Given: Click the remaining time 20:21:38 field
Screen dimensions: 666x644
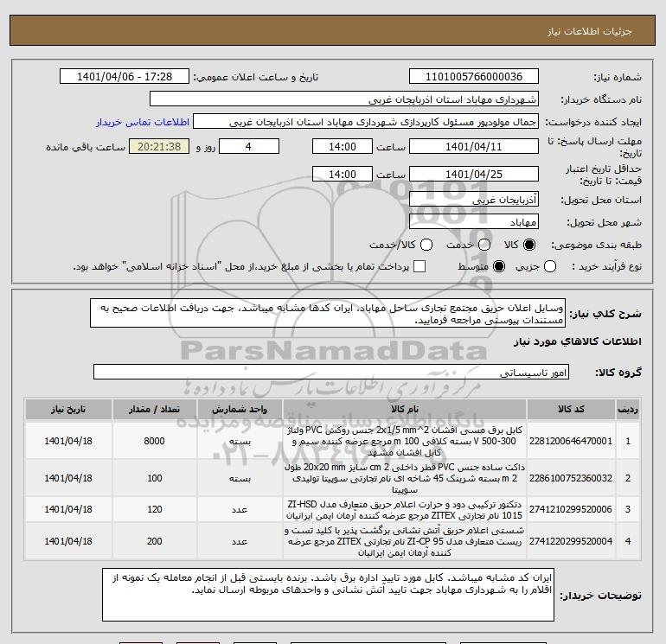Looking at the screenshot, I should click(159, 146).
